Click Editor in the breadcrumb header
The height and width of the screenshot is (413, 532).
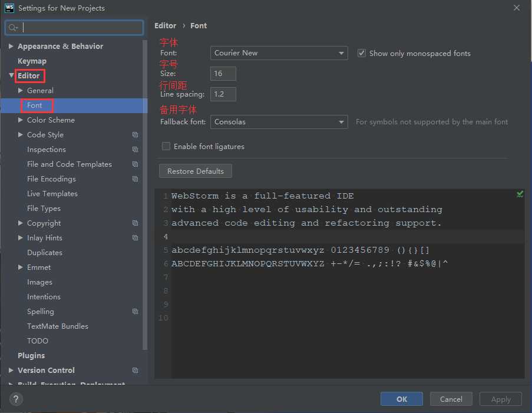tap(165, 26)
